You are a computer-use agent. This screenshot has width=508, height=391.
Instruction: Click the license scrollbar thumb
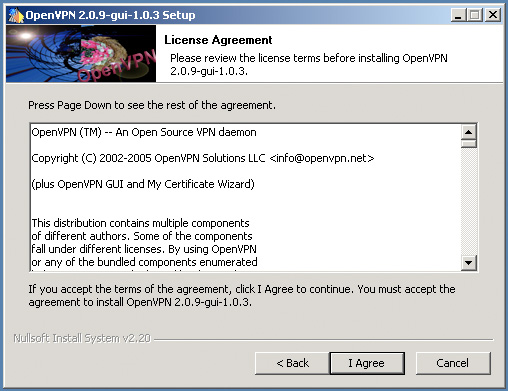(x=469, y=144)
